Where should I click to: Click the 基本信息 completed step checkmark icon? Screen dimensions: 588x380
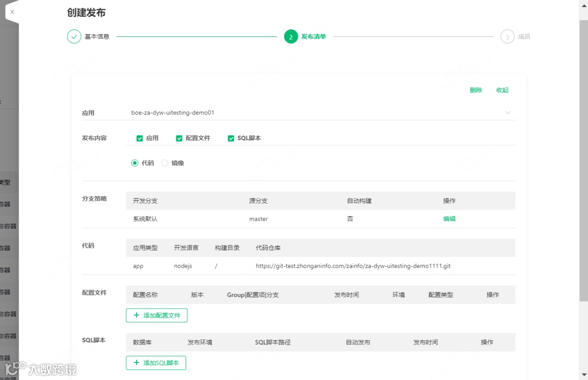(74, 36)
